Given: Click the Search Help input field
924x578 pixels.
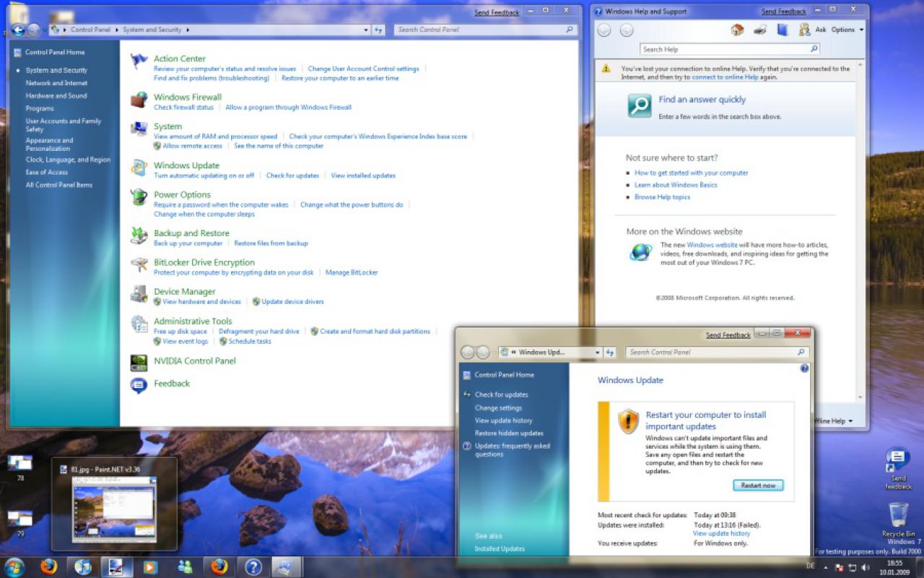Looking at the screenshot, I should click(730, 49).
